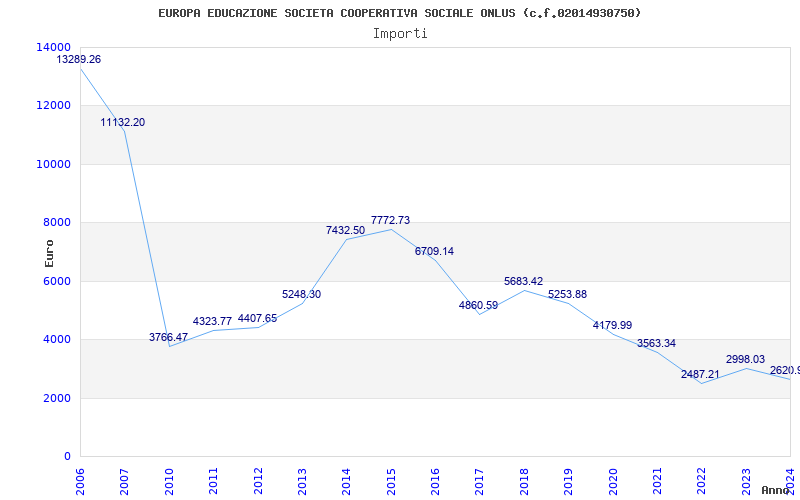Click the Euro y-axis title
This screenshot has width=800, height=500.
click(x=50, y=252)
